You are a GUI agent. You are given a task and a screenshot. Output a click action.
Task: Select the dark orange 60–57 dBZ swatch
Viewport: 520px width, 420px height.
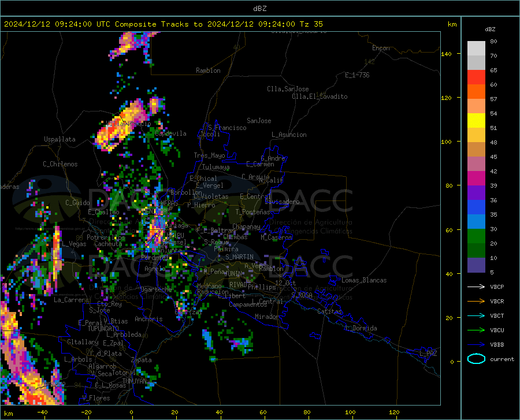coord(476,92)
